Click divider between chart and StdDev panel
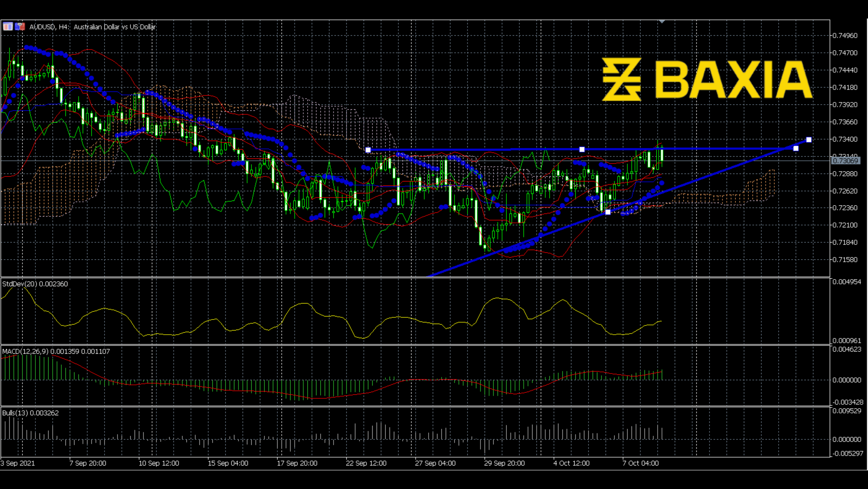Viewport: 868px width, 489px height. pyautogui.click(x=404, y=277)
